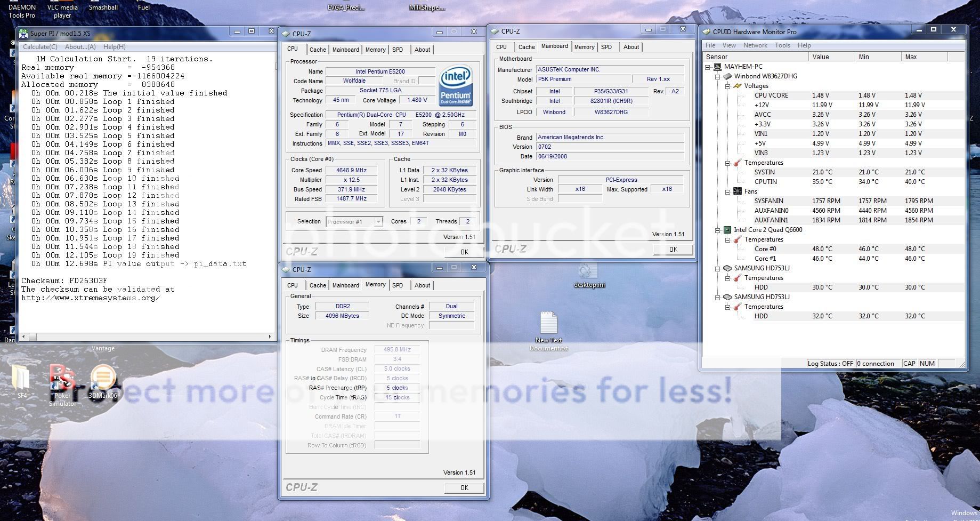This screenshot has width=980, height=521.
Task: Click the Voltages category icon
Action: click(738, 86)
